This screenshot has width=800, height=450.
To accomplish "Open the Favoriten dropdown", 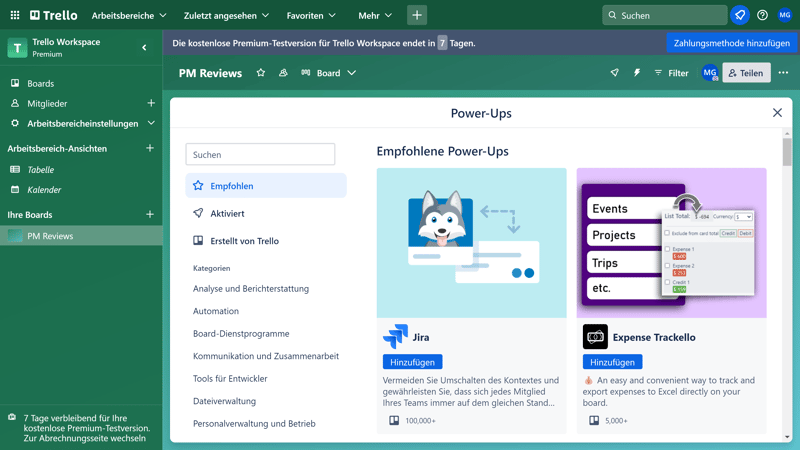I will [311, 15].
